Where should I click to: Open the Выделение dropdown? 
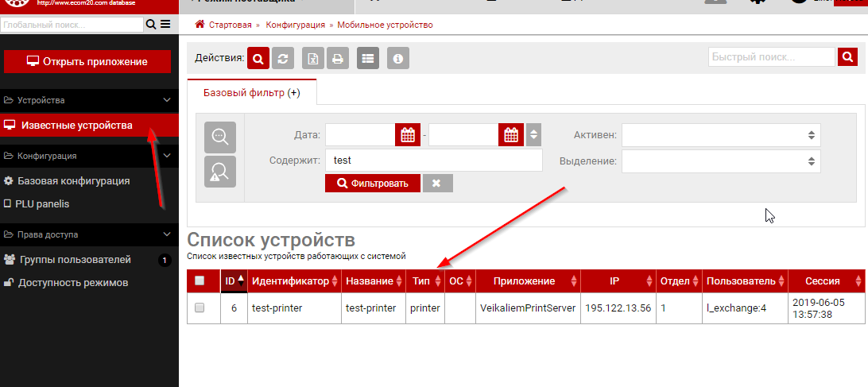tap(720, 161)
